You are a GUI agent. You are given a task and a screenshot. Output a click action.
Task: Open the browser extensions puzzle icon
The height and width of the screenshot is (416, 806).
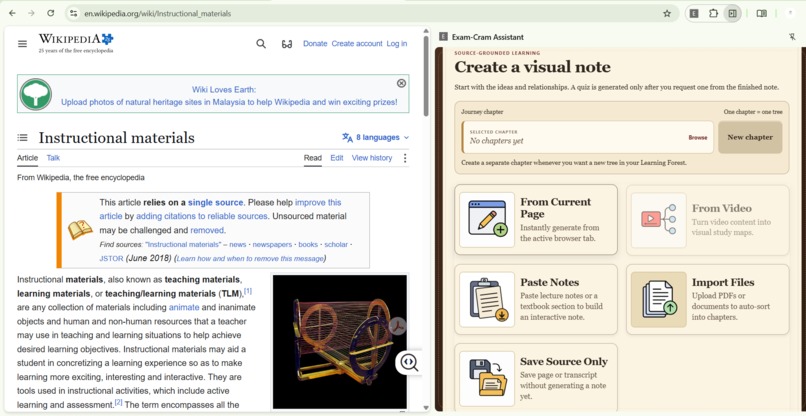[x=713, y=13]
